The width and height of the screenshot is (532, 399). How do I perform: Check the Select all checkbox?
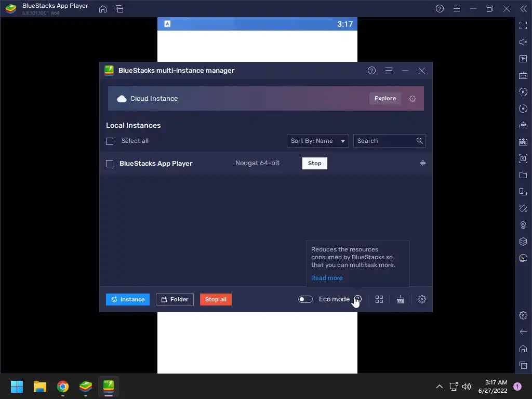[x=110, y=141]
